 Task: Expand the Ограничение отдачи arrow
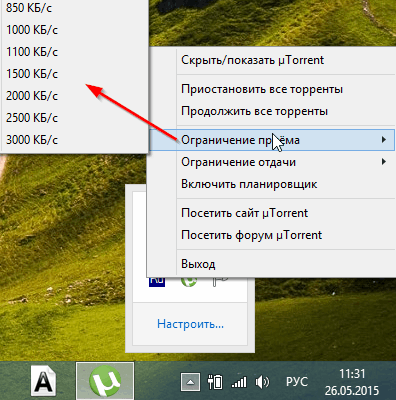[x=384, y=162]
